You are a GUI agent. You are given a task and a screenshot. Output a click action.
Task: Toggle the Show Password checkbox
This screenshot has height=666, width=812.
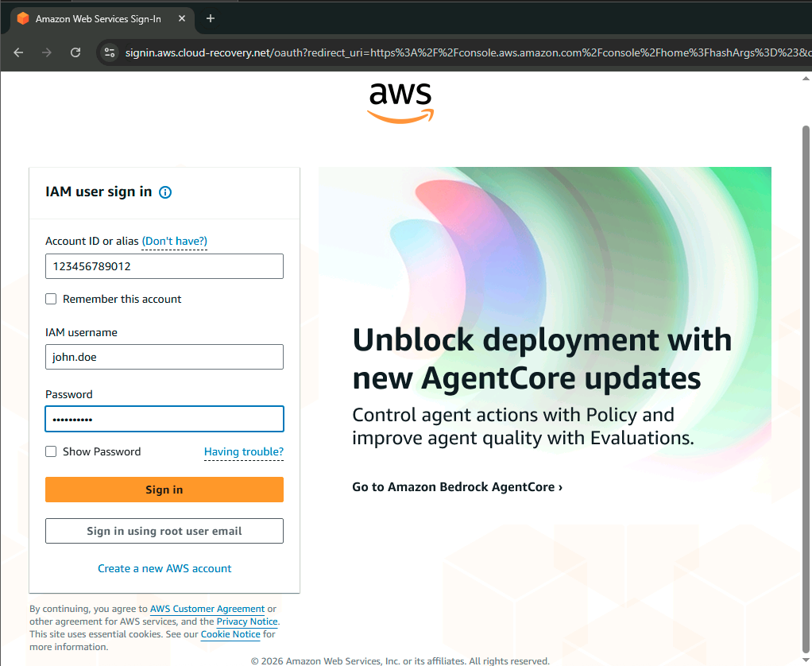(x=51, y=452)
